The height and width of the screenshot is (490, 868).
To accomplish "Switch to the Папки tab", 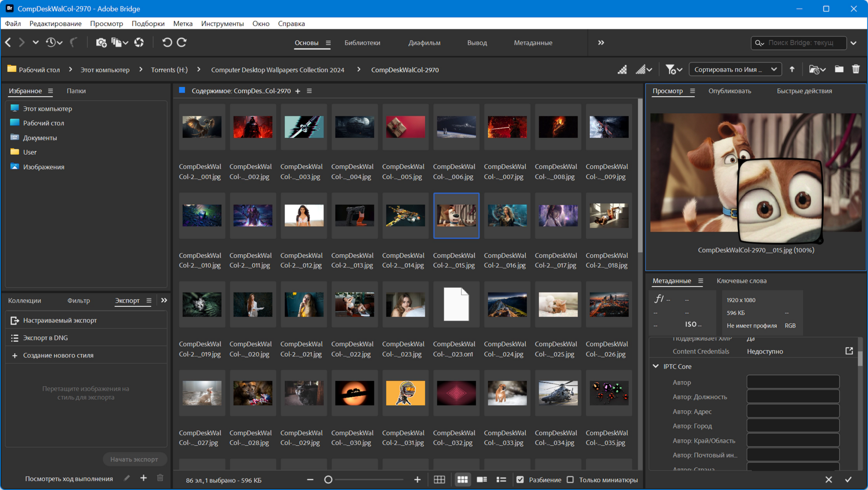I will pyautogui.click(x=76, y=91).
